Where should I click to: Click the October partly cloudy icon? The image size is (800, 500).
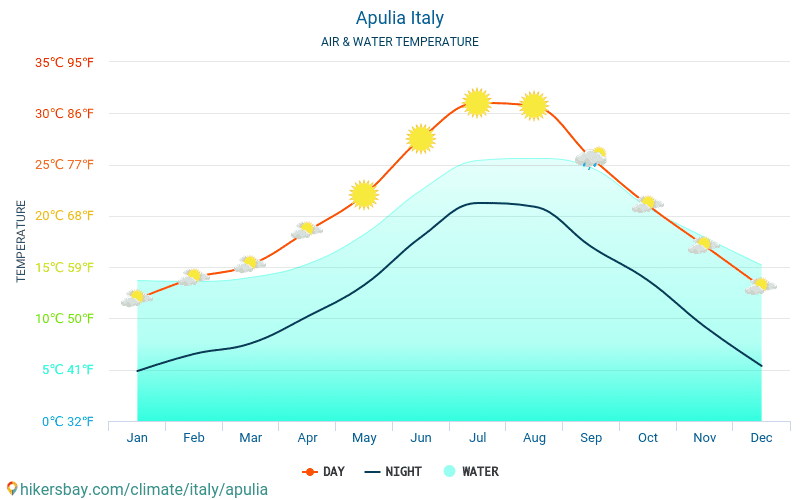647,204
